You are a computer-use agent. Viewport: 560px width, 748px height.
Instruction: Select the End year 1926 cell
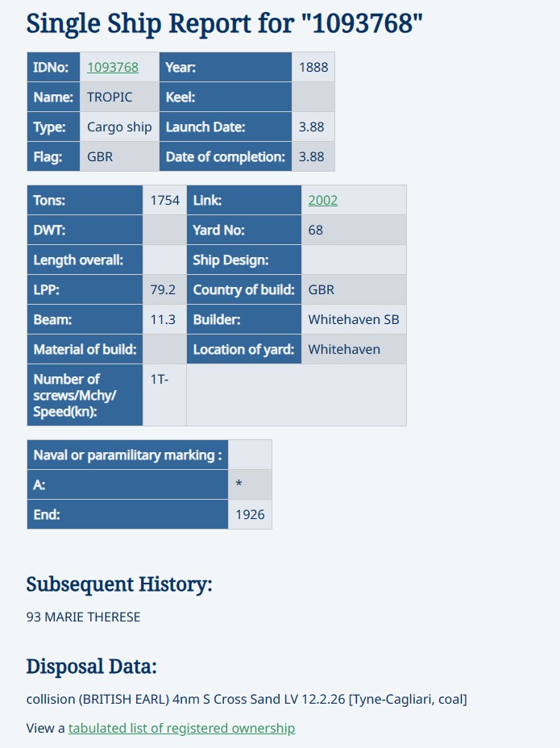[250, 514]
